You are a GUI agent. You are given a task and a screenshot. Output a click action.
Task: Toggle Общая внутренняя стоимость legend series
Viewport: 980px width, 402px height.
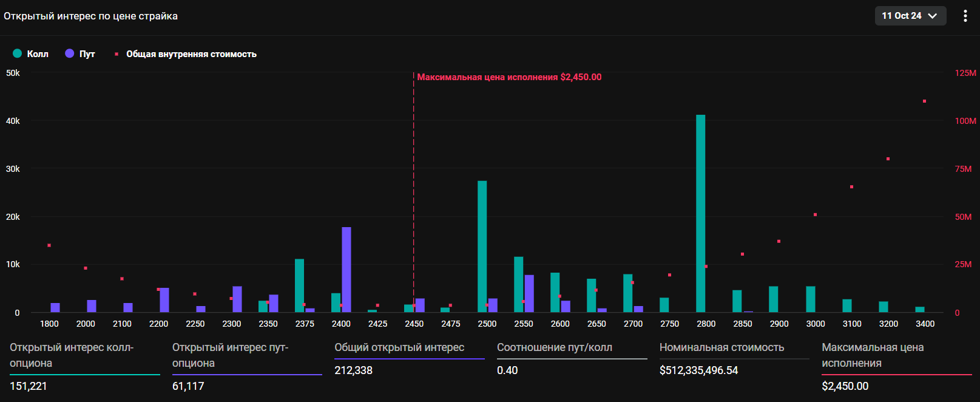191,54
